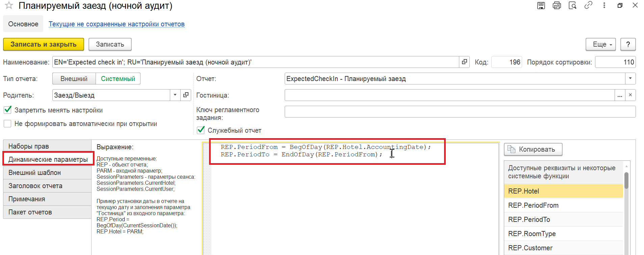Viewport: 644px width, 255px height.
Task: Open print preview magnifier icon
Action: [x=572, y=5]
